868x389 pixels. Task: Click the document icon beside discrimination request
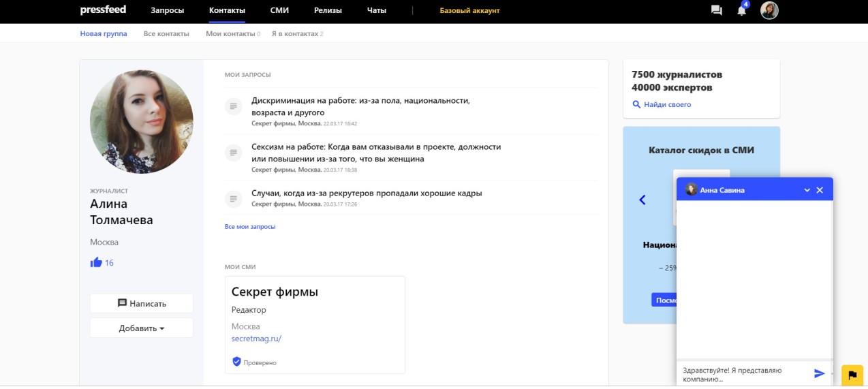pos(233,106)
